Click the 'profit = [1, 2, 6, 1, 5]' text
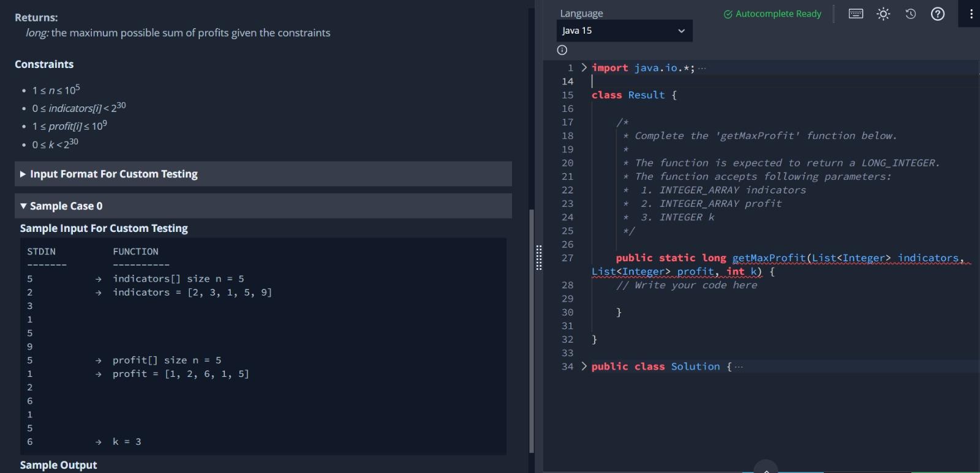The height and width of the screenshot is (473, 980). 181,374
